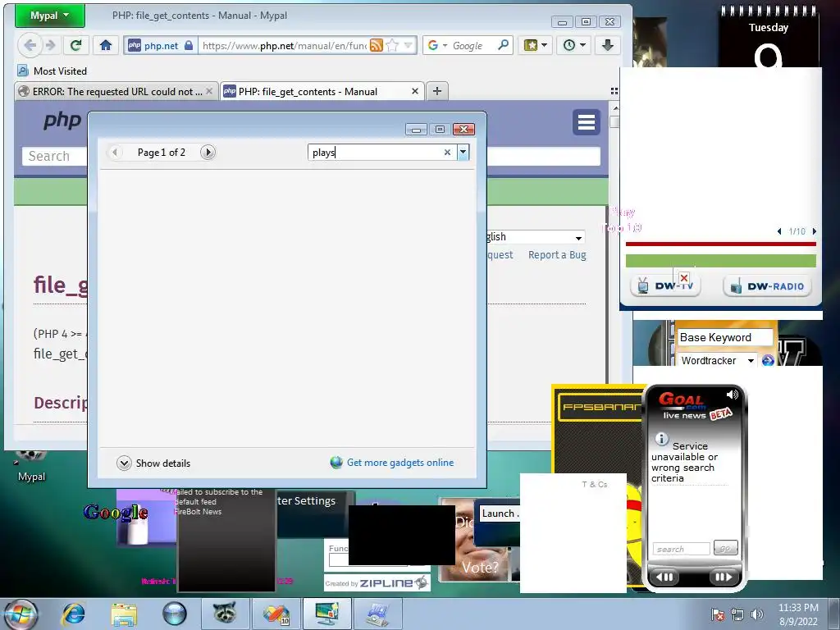Open the Mypal application menu button
Image resolution: width=840 pixels, height=630 pixels.
point(49,16)
